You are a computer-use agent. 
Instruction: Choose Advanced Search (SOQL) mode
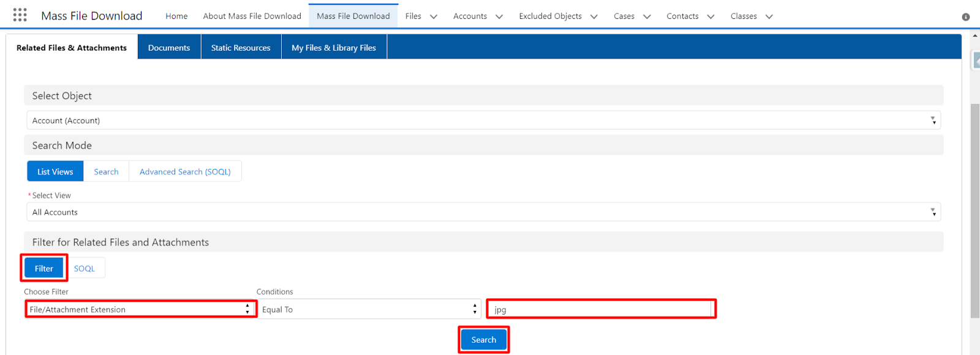185,171
